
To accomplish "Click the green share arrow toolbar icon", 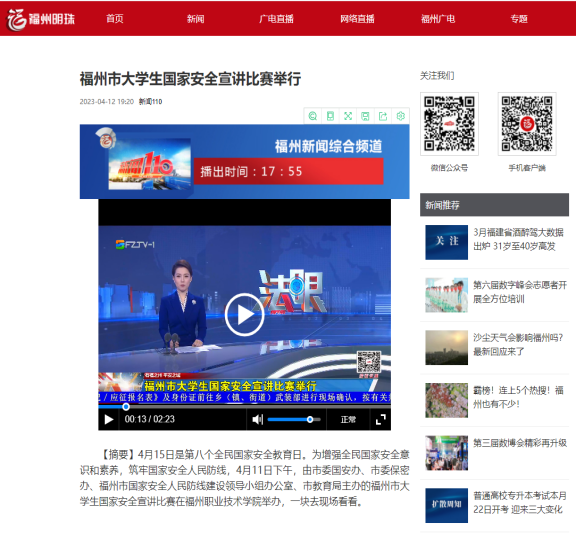I will point(383,116).
